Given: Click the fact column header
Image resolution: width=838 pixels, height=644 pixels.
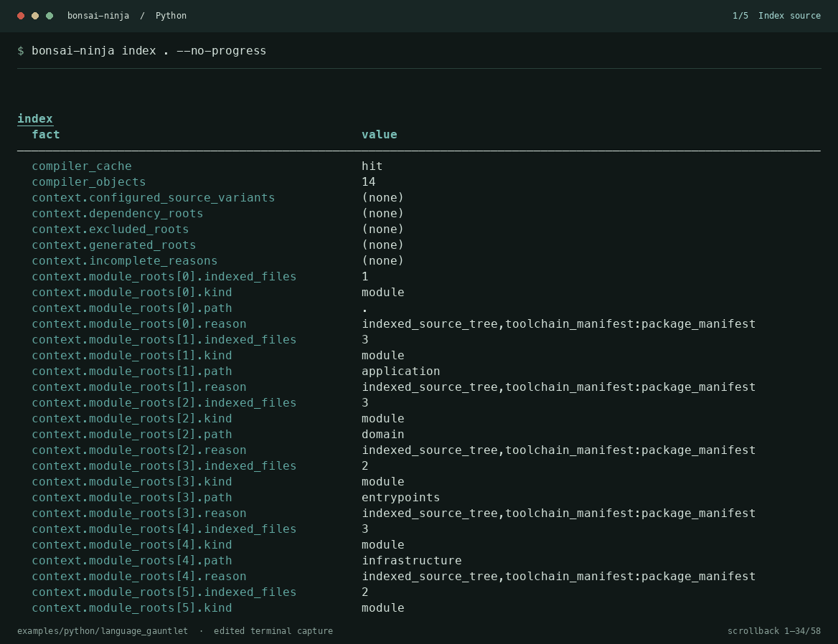Looking at the screenshot, I should click(46, 135).
